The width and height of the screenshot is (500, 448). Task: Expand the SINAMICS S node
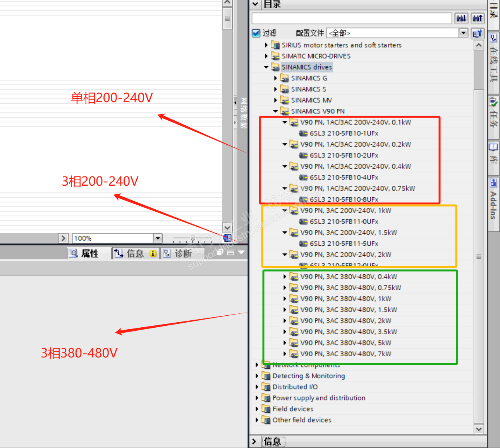click(275, 89)
